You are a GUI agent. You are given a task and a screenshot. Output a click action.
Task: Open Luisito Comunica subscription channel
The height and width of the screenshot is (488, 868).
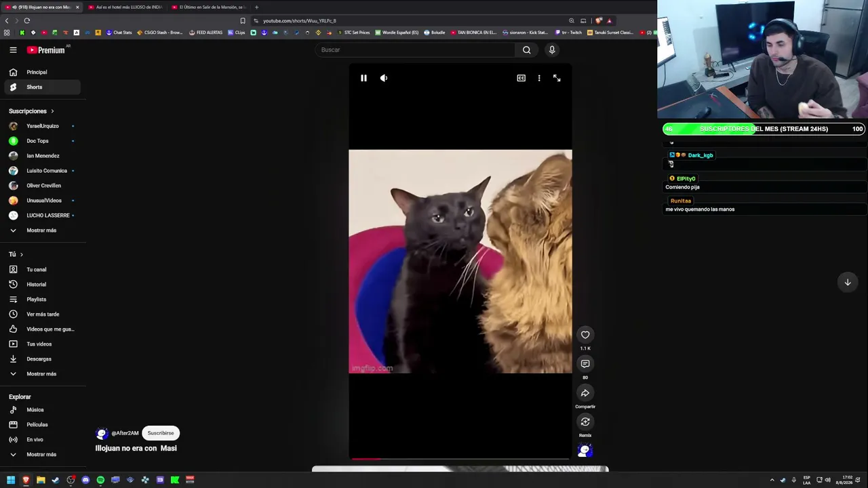point(43,171)
